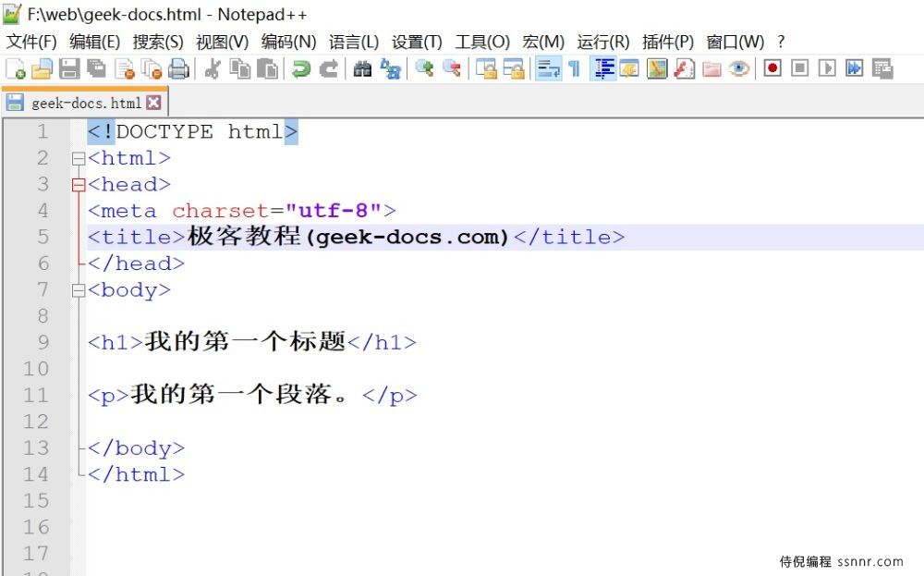Click the meta charset line text
Image resolution: width=924 pixels, height=576 pixels.
241,211
